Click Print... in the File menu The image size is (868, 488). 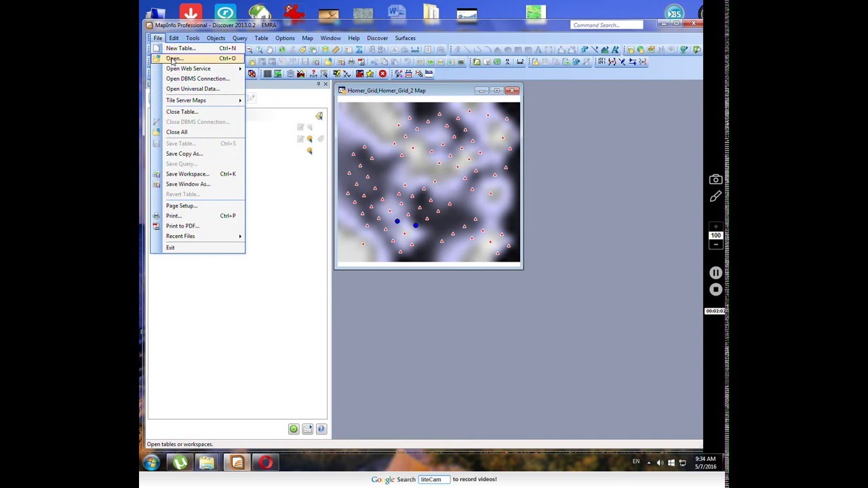click(x=197, y=216)
